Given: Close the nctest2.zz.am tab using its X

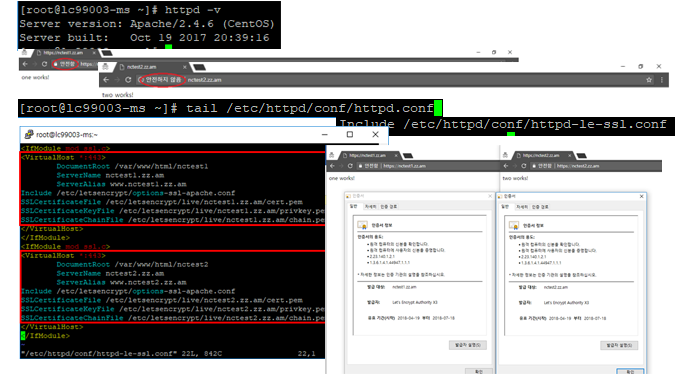Looking at the screenshot, I should pyautogui.click(x=184, y=67).
